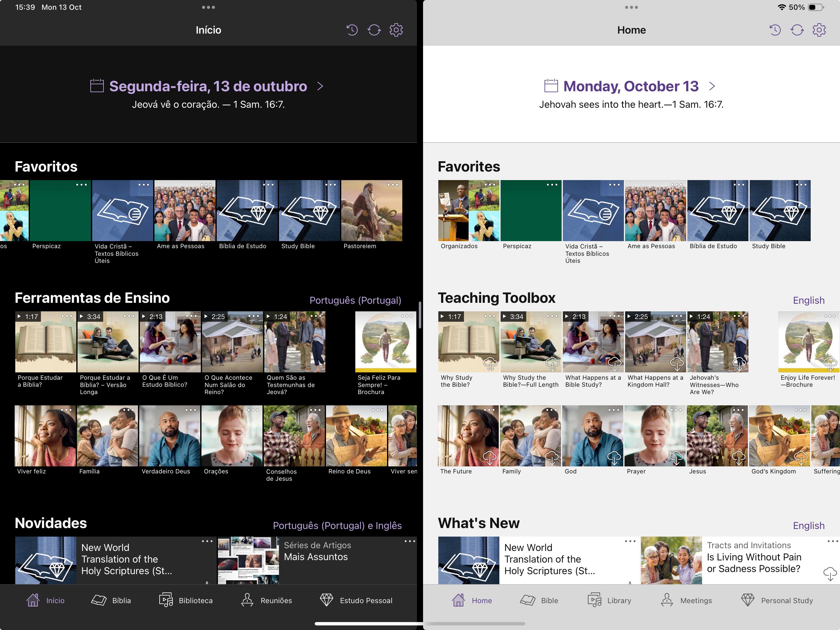Image resolution: width=840 pixels, height=630 pixels.
Task: Open more options on Perspicaz in Favoritos
Action: 81,185
